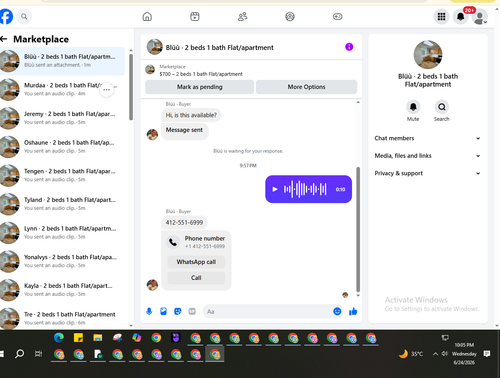Open the 35°C weather widget
Screen dimensions: 500x378
pos(411,354)
